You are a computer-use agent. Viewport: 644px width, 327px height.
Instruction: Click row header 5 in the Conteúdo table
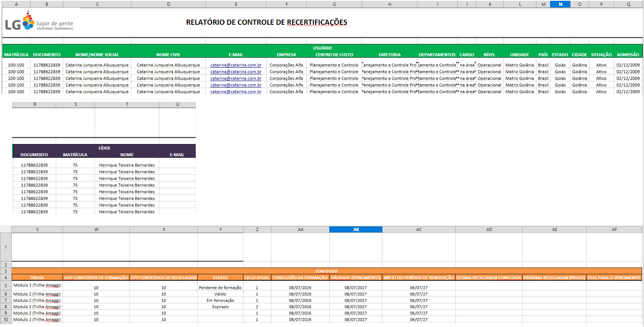click(x=6, y=286)
